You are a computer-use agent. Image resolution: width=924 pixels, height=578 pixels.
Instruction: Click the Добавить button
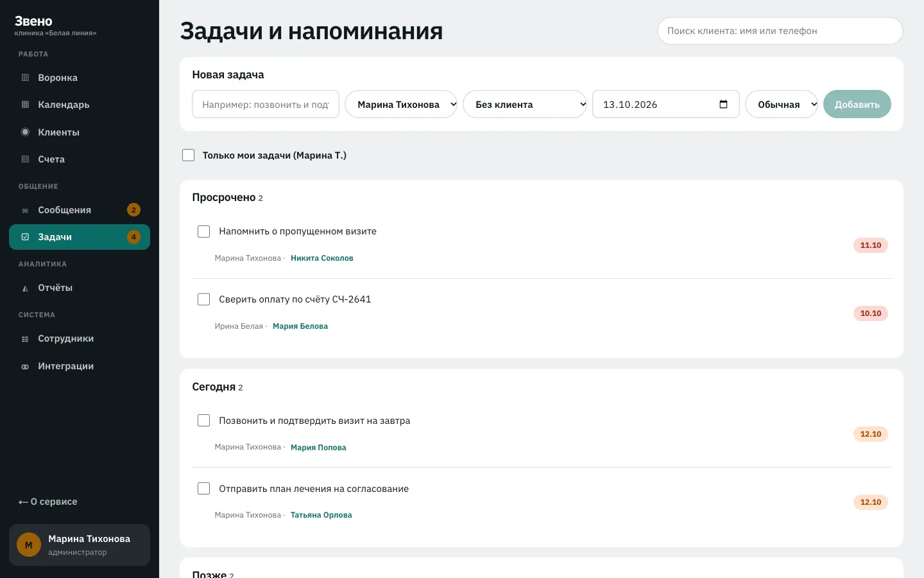coord(857,104)
